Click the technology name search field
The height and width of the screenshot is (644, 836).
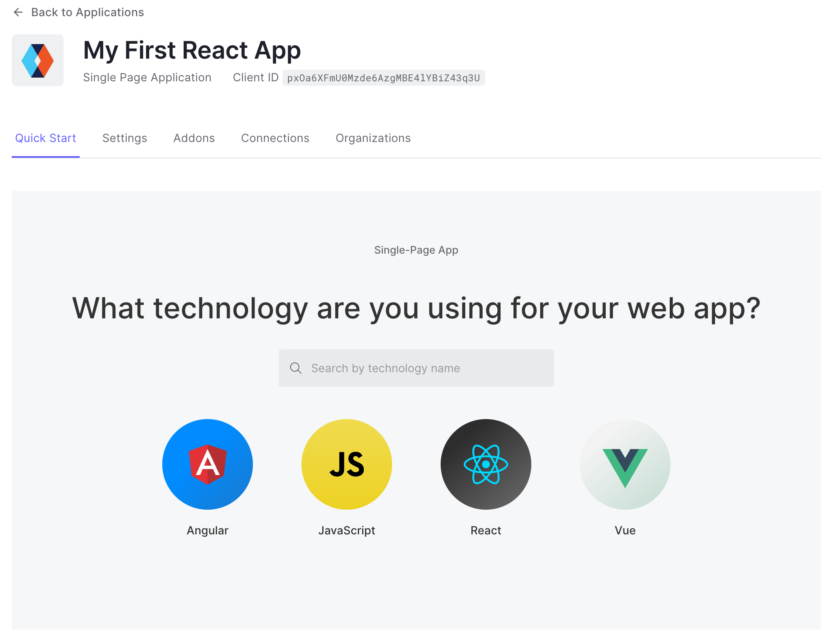(x=417, y=368)
